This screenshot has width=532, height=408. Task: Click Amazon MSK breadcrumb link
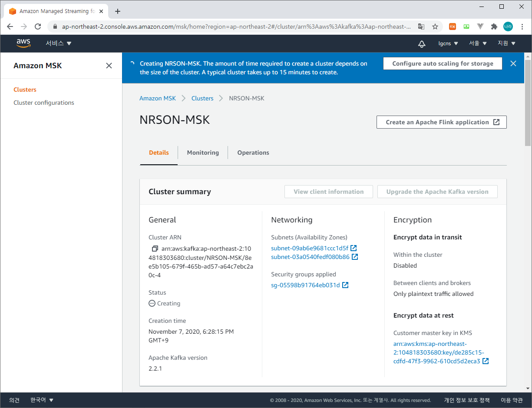coord(158,98)
